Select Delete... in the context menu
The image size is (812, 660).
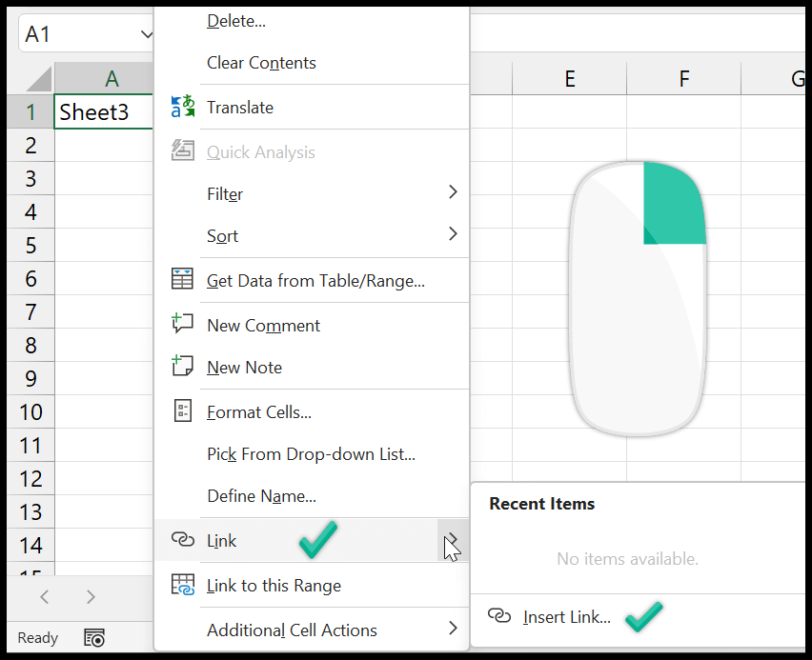click(235, 20)
